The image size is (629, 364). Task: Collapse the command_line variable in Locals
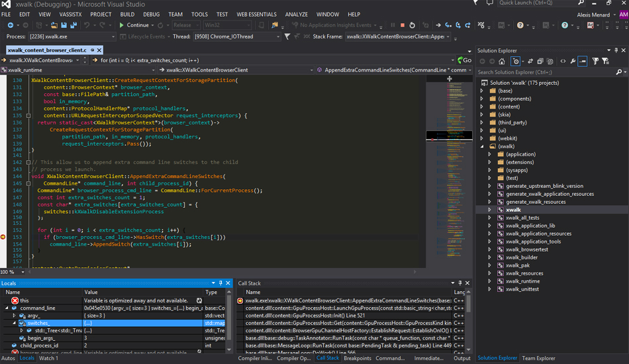tap(7, 308)
